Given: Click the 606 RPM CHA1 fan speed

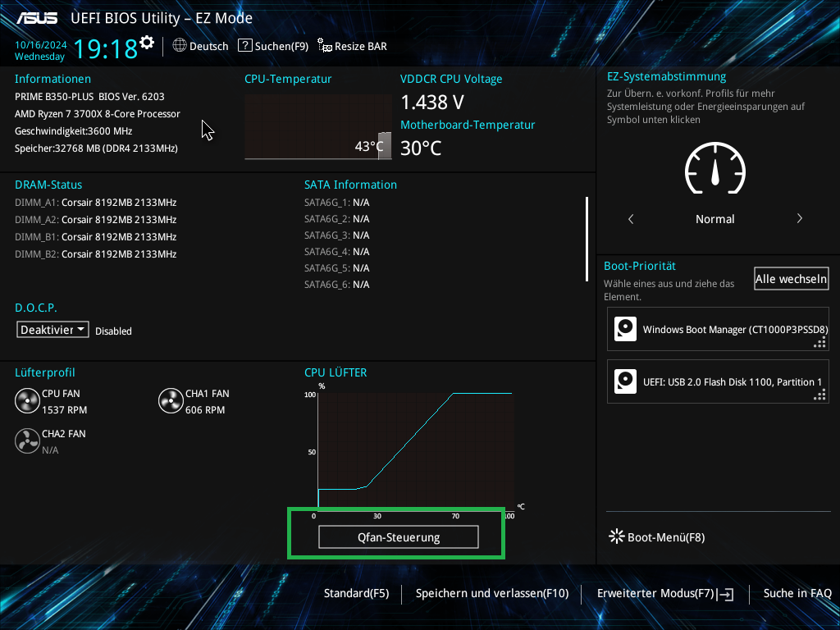Looking at the screenshot, I should coord(205,410).
